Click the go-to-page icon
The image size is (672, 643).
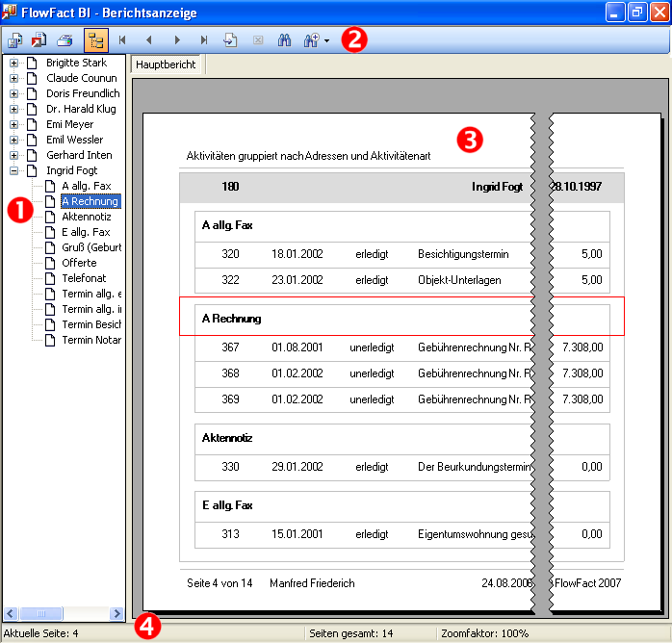[x=231, y=40]
